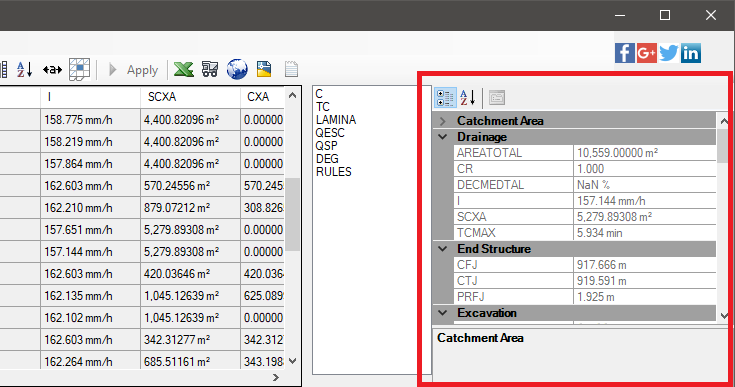Select QESC in the list box
This screenshot has height=387, width=735.
coord(330,133)
